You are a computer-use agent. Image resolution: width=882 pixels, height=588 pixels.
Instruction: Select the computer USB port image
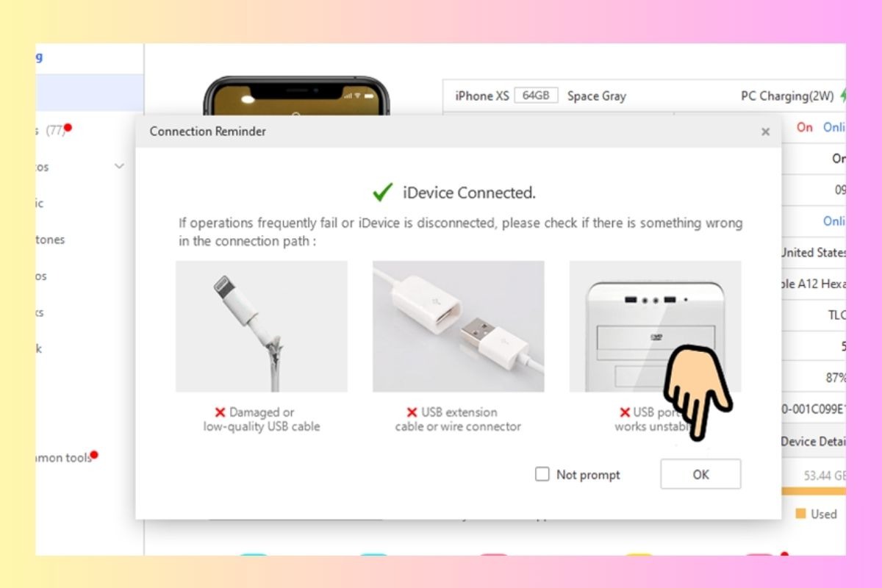655,326
